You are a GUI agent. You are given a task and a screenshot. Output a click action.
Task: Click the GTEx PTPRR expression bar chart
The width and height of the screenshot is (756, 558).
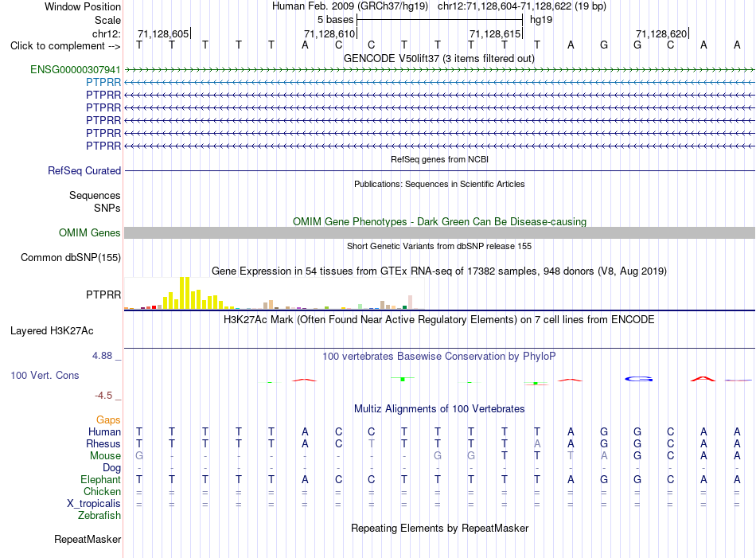(x=274, y=293)
